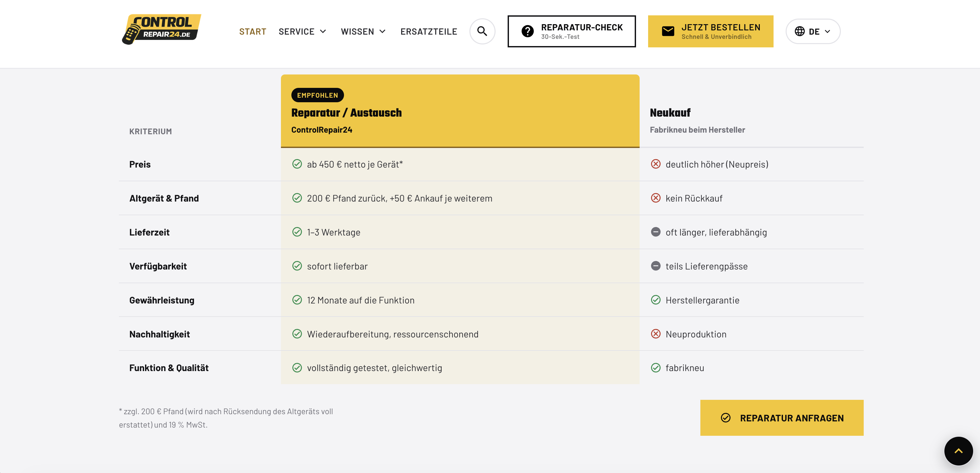980x473 pixels.
Task: Click the ControlRepair24 logo
Action: coord(161,30)
